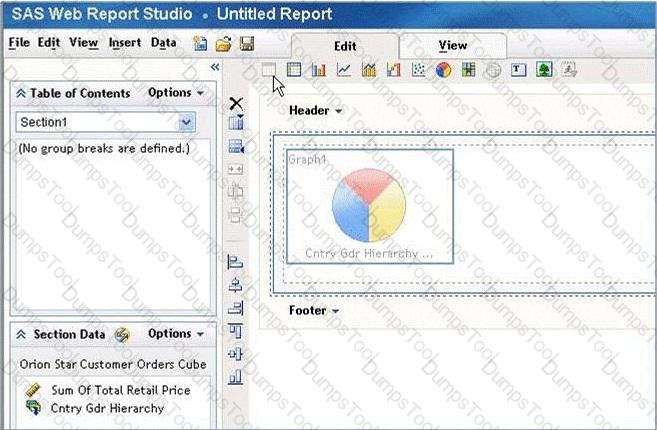Delete selected object with X icon
Screen dimensions: 657x430
point(236,104)
